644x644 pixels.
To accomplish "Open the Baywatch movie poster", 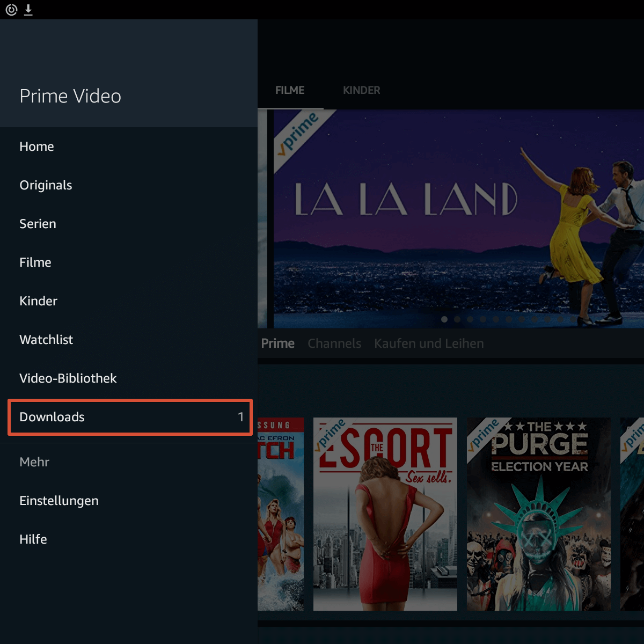I will pos(281,514).
